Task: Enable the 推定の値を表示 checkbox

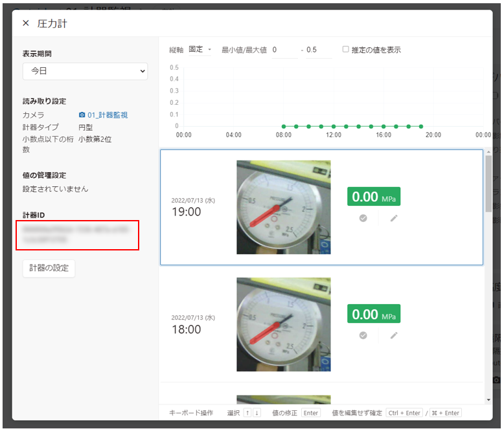Action: click(345, 49)
